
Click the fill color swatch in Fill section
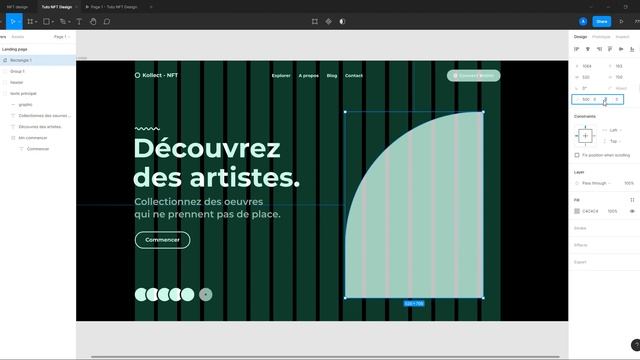pyautogui.click(x=577, y=211)
